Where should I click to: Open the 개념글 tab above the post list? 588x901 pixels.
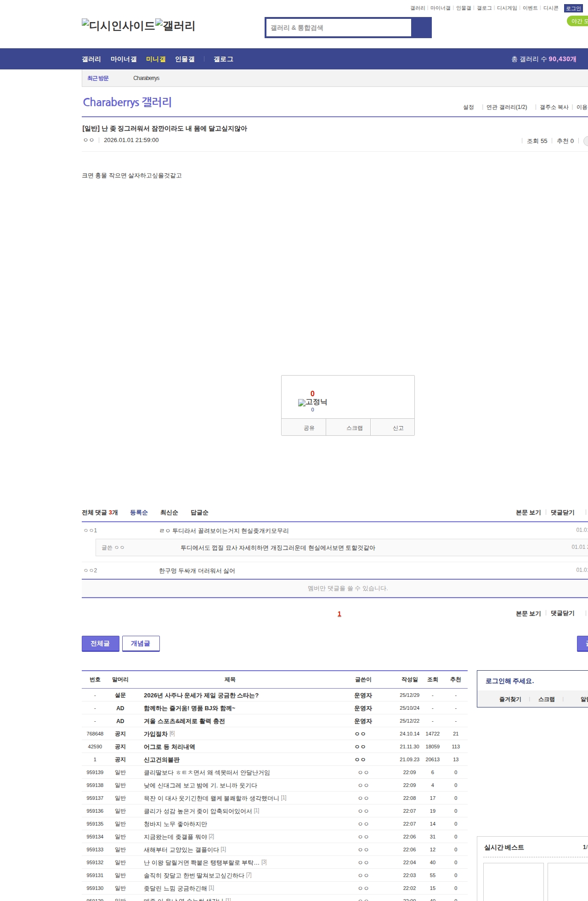pyautogui.click(x=141, y=644)
